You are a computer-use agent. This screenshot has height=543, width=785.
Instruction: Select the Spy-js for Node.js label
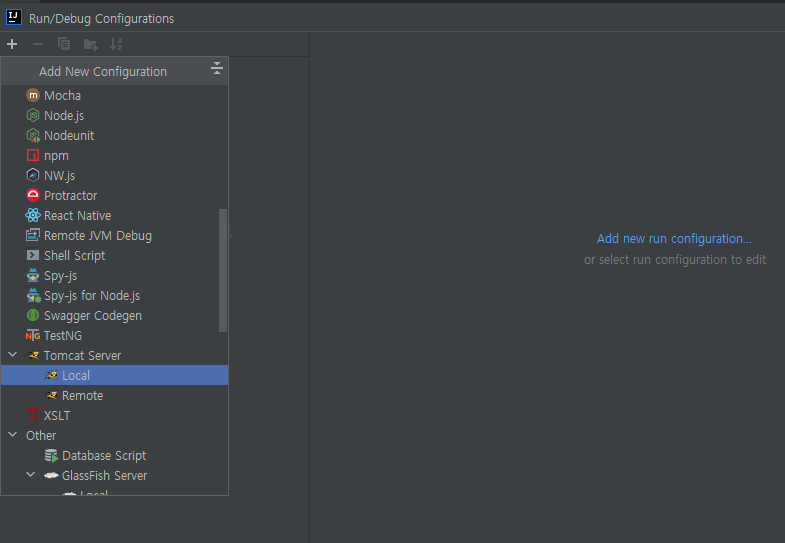[92, 296]
